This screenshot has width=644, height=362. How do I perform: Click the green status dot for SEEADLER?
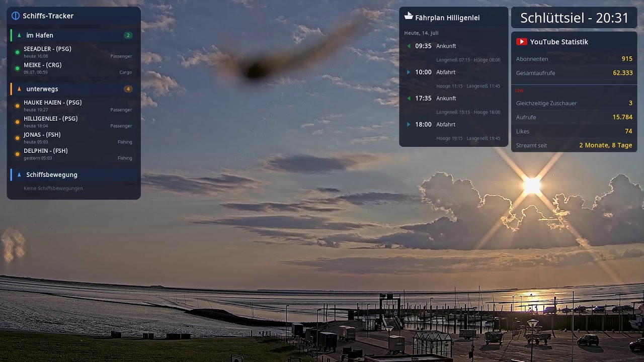point(17,52)
